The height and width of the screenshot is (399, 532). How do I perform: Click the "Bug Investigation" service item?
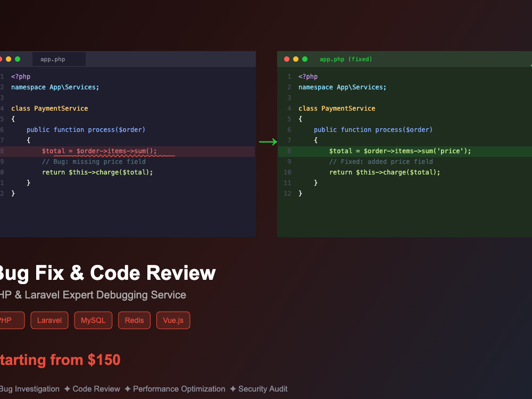click(29, 389)
